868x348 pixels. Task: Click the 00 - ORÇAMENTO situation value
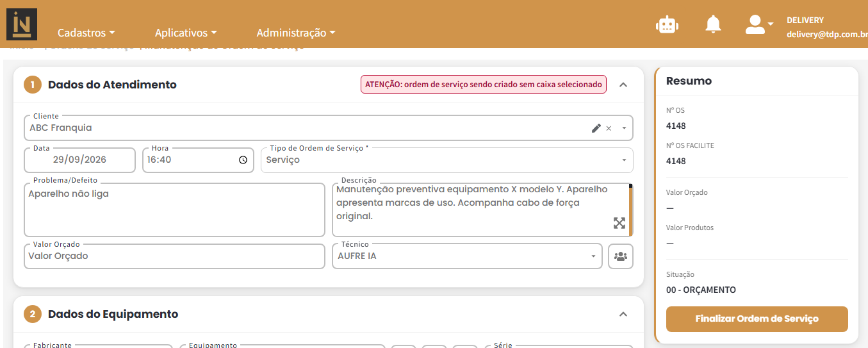[x=701, y=290]
